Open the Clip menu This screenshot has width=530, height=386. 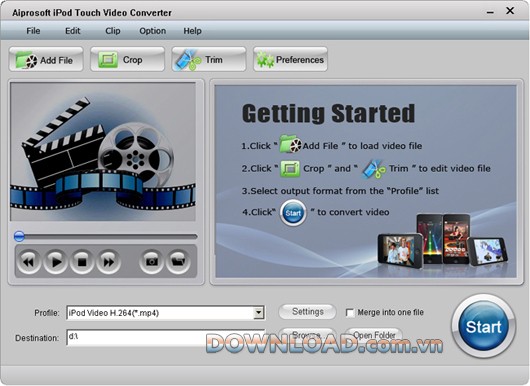[113, 31]
